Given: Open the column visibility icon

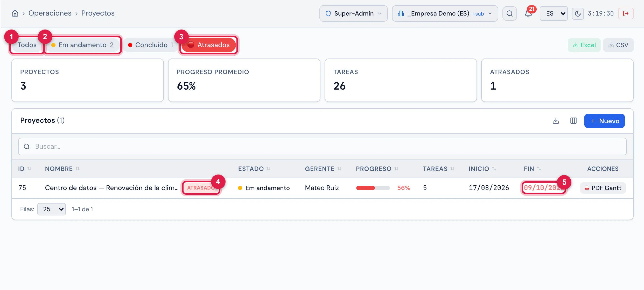Looking at the screenshot, I should click(573, 121).
